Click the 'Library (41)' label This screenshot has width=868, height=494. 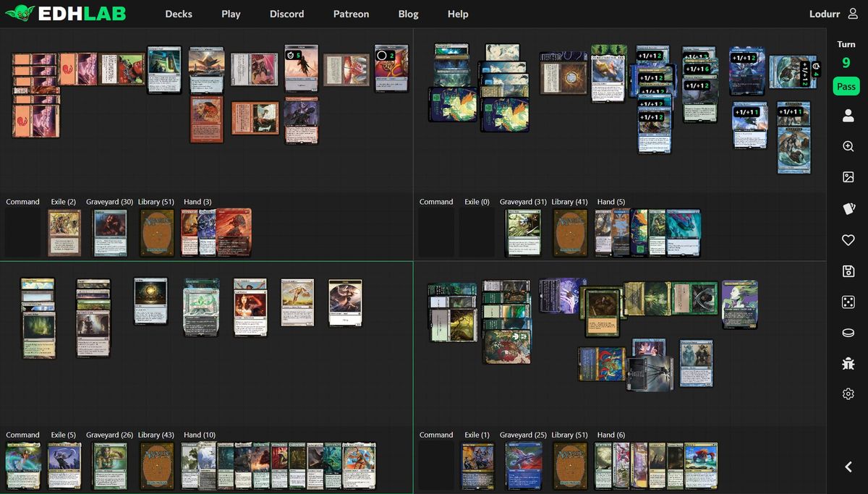pos(570,202)
